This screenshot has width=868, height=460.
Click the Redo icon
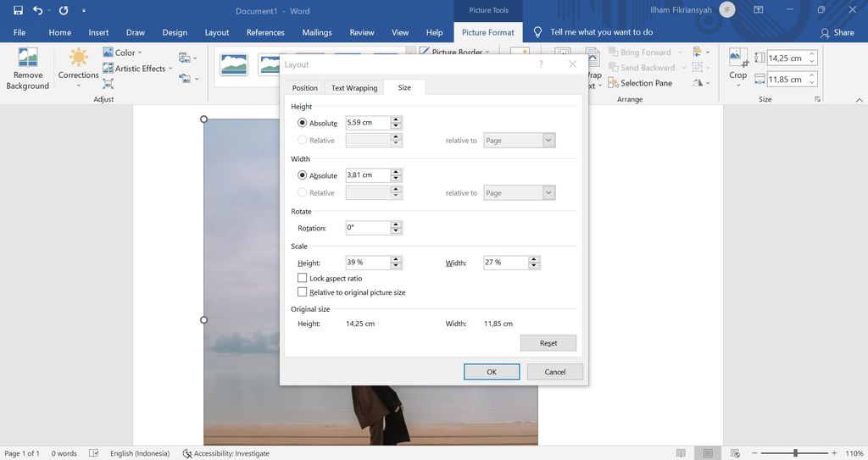click(x=64, y=10)
